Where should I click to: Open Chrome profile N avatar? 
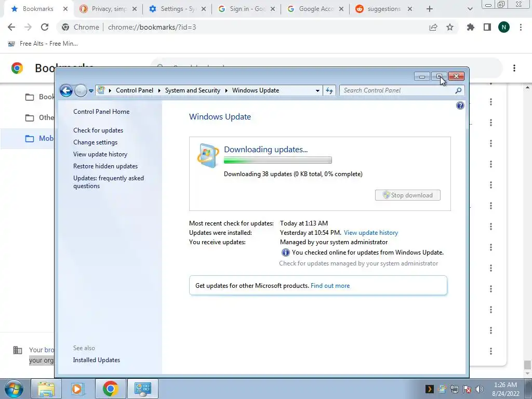tap(504, 27)
